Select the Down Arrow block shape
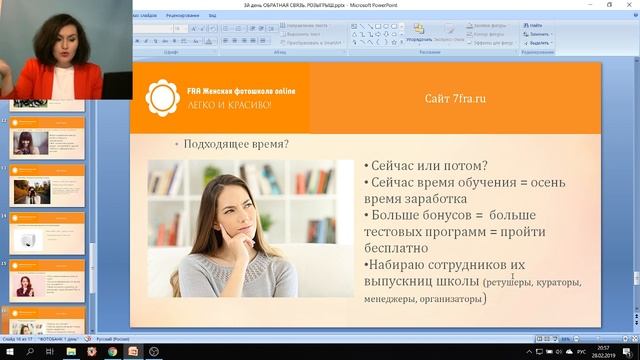Viewport: 640px width, 360px height. [x=386, y=34]
